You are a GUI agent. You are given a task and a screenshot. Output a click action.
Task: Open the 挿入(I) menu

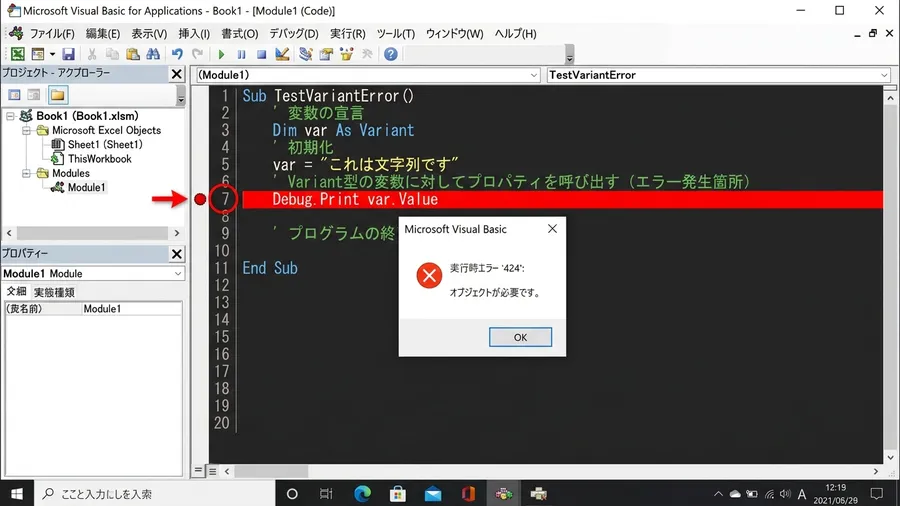coord(194,34)
